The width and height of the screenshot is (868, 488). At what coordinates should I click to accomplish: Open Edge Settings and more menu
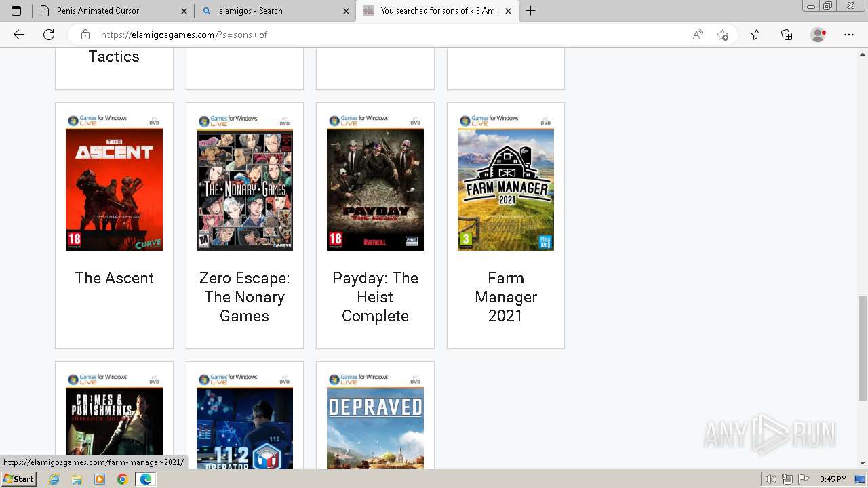click(x=849, y=35)
